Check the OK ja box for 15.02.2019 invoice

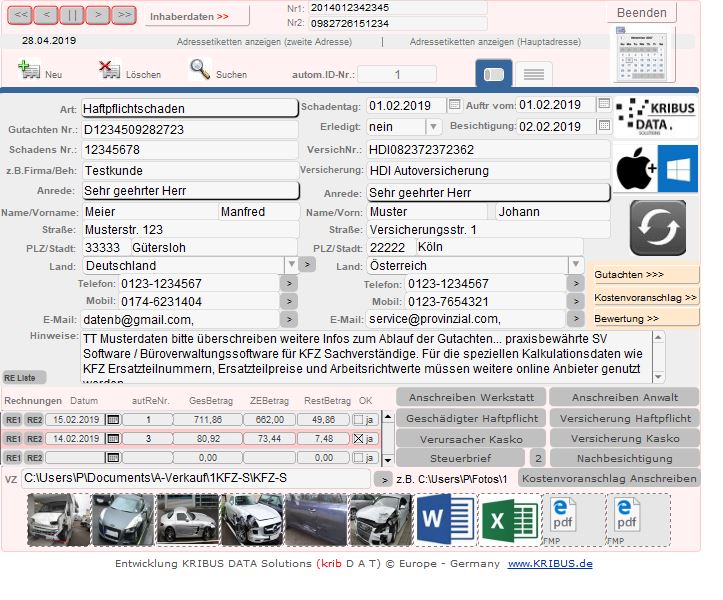358,420
